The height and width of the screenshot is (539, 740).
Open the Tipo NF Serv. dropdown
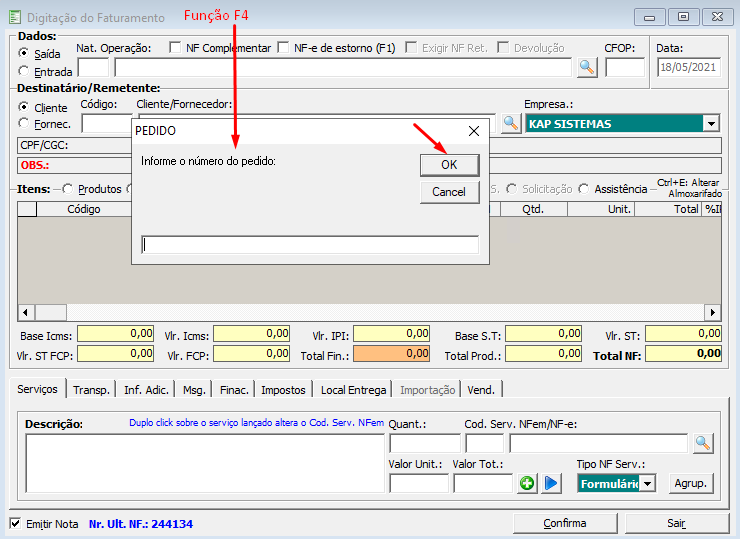648,484
